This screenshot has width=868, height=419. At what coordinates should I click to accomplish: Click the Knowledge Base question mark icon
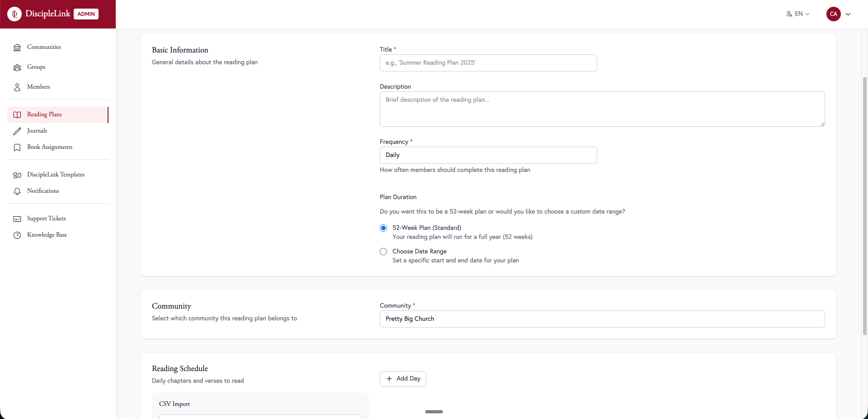[17, 235]
